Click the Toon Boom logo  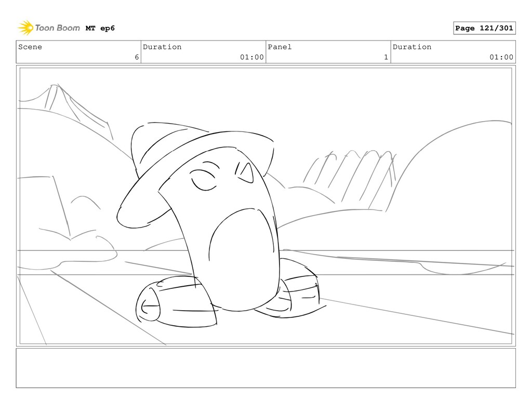49,28
